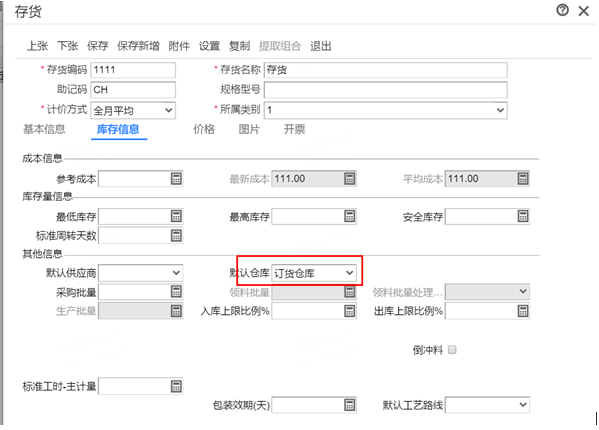
Task: Click 退出 in the toolbar
Action: pos(321,46)
